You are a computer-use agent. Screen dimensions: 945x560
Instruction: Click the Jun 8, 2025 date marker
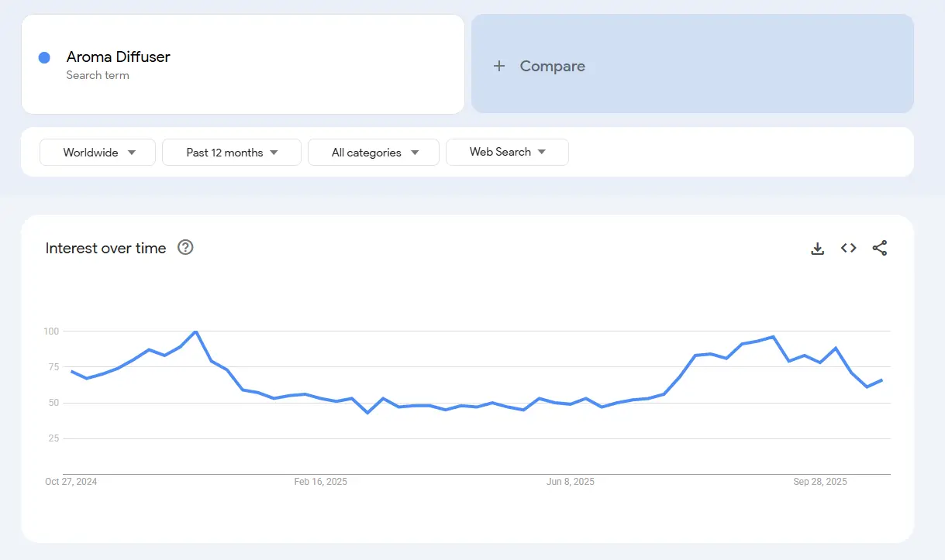click(571, 481)
